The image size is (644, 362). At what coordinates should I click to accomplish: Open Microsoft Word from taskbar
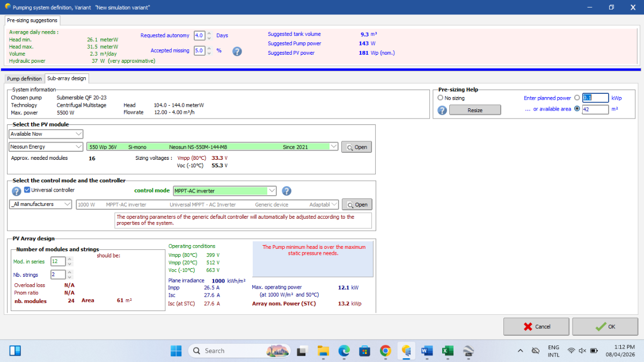pos(427,351)
